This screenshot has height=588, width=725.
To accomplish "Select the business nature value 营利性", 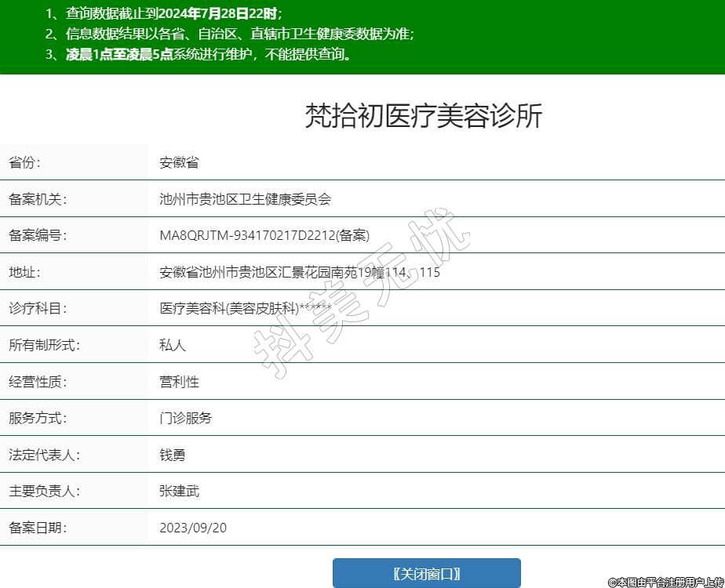I will coord(179,382).
